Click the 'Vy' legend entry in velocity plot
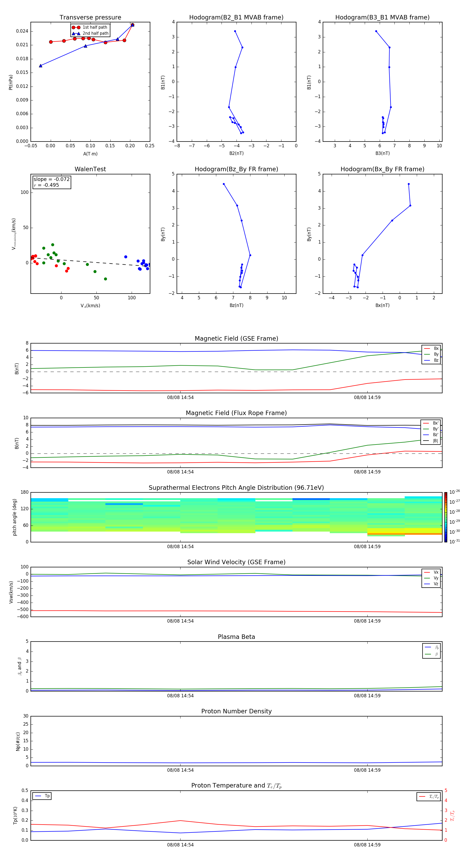The width and height of the screenshot is (473, 868). click(431, 578)
